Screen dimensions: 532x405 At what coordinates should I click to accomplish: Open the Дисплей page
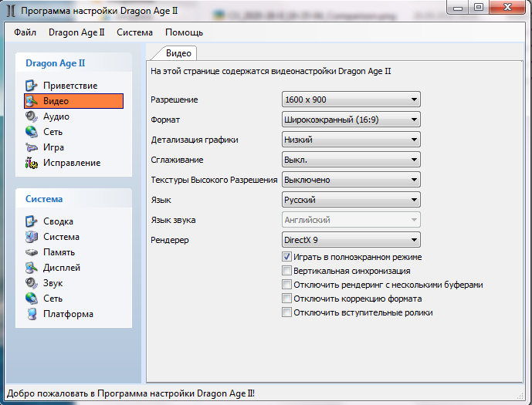[x=62, y=268]
